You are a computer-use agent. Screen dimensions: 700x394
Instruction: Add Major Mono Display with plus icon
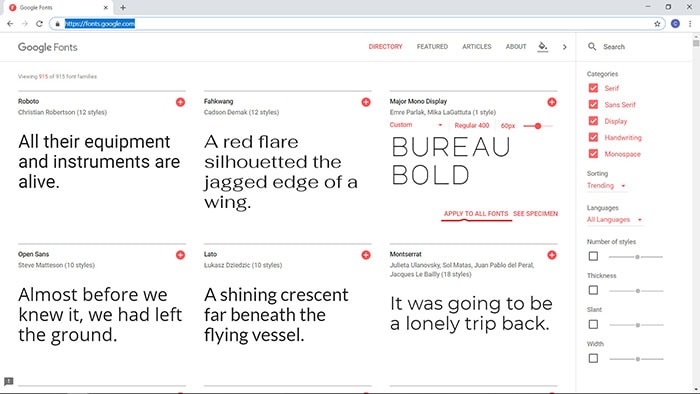click(x=552, y=102)
